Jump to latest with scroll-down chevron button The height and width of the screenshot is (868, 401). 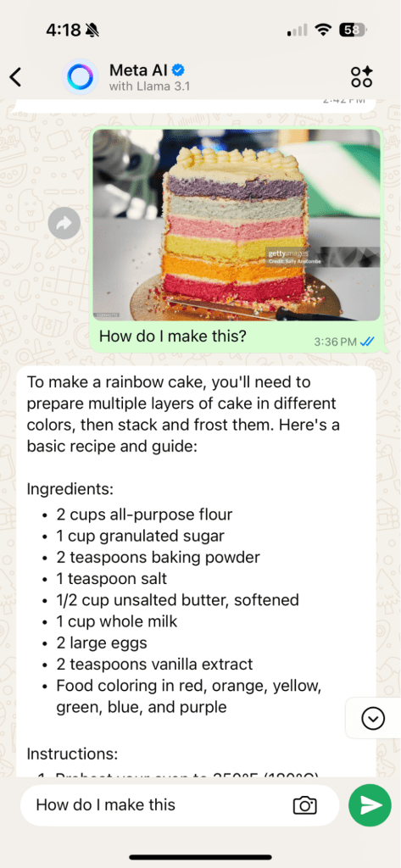[373, 718]
